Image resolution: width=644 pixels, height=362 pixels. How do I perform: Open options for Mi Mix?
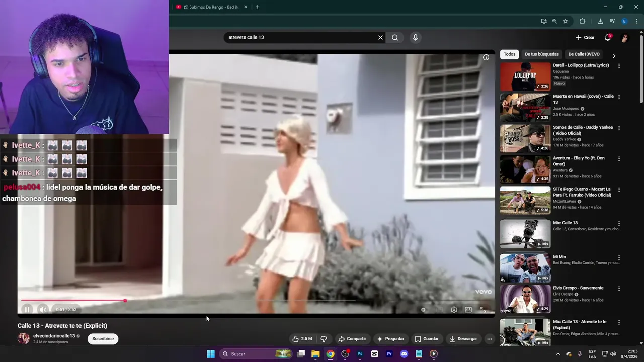(x=619, y=258)
